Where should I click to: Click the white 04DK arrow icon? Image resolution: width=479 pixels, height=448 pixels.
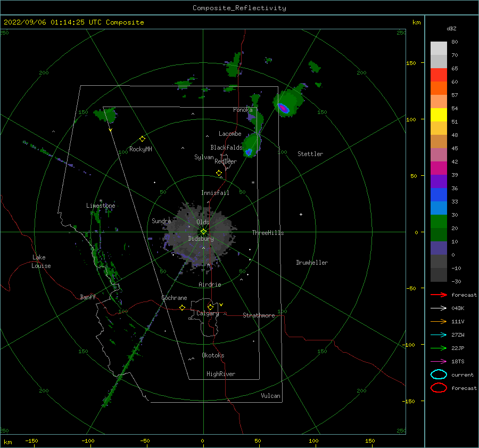(x=439, y=308)
